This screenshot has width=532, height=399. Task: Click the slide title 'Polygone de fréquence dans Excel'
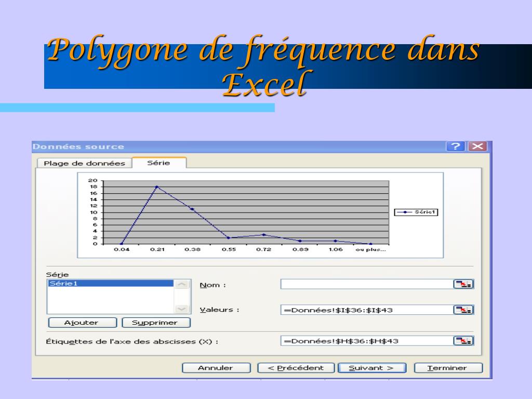(263, 65)
